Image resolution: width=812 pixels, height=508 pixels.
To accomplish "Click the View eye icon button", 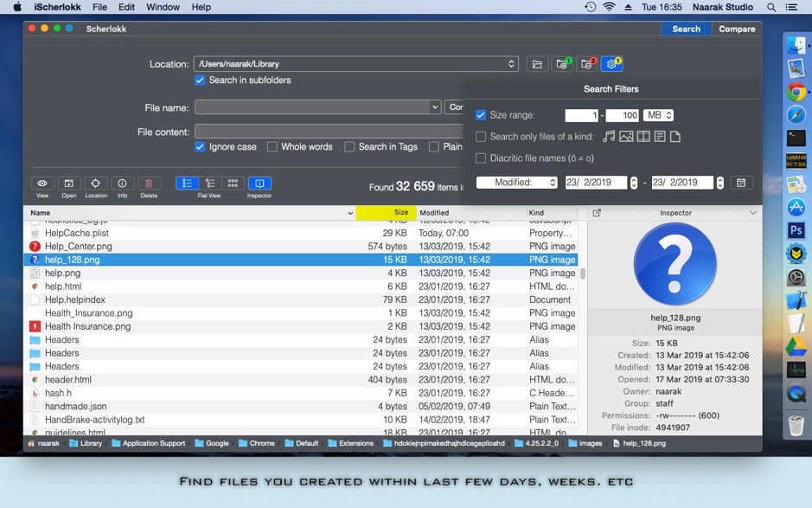I will (x=42, y=183).
